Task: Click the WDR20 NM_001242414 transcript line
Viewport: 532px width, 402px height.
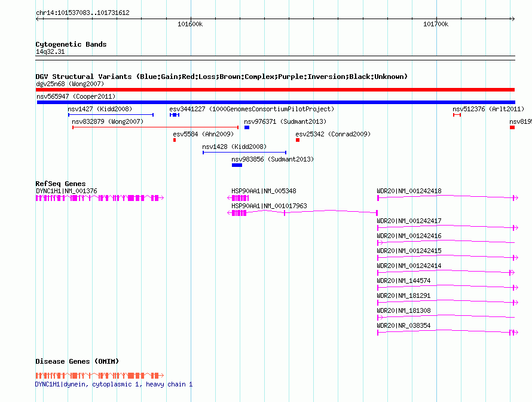Action: [x=446, y=272]
